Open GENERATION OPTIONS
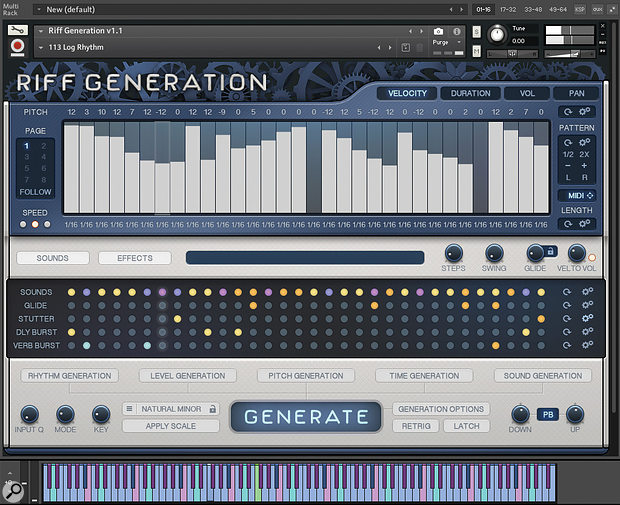This screenshot has height=505, width=620. [x=441, y=409]
